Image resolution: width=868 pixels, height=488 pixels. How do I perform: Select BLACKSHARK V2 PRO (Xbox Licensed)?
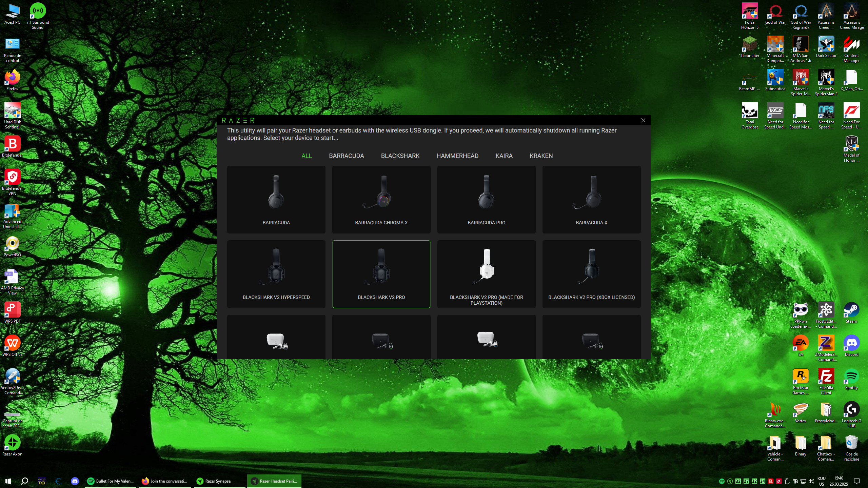coord(591,274)
